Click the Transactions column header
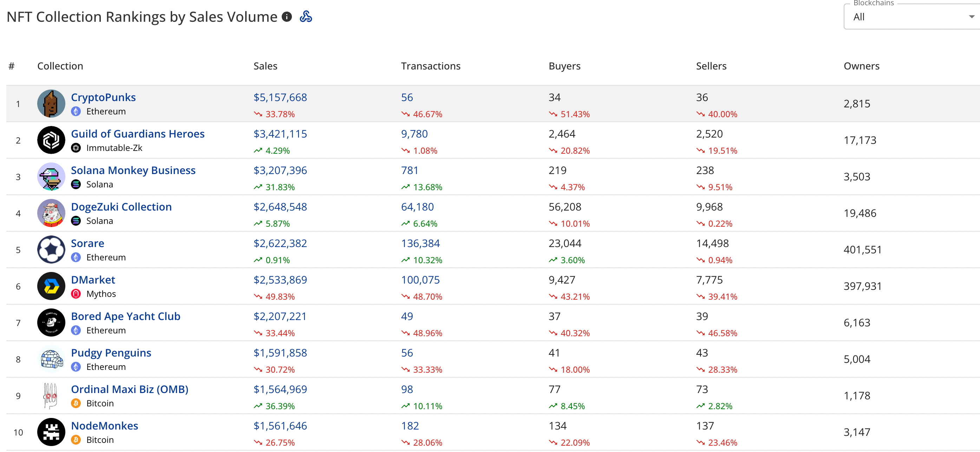The height and width of the screenshot is (452, 980). 430,66
